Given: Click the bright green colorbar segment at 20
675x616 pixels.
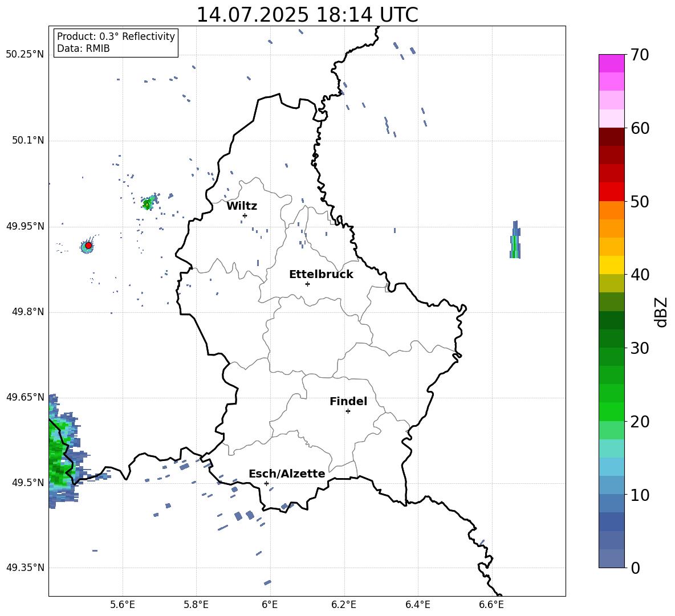Looking at the screenshot, I should (612, 411).
